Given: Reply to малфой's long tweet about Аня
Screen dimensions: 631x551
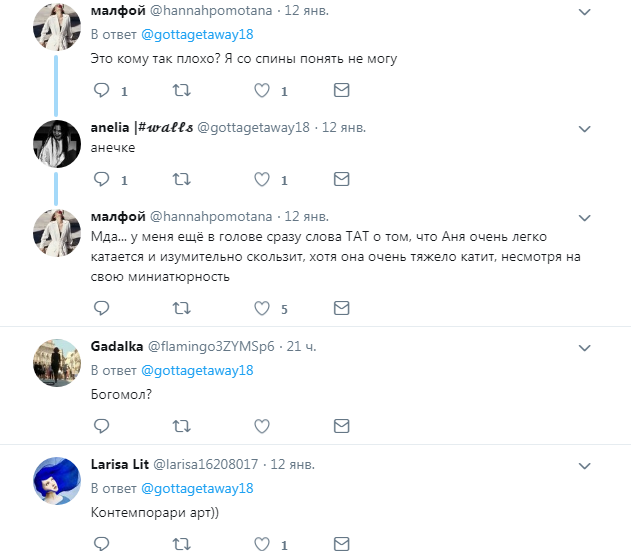Looking at the screenshot, I should click(101, 307).
